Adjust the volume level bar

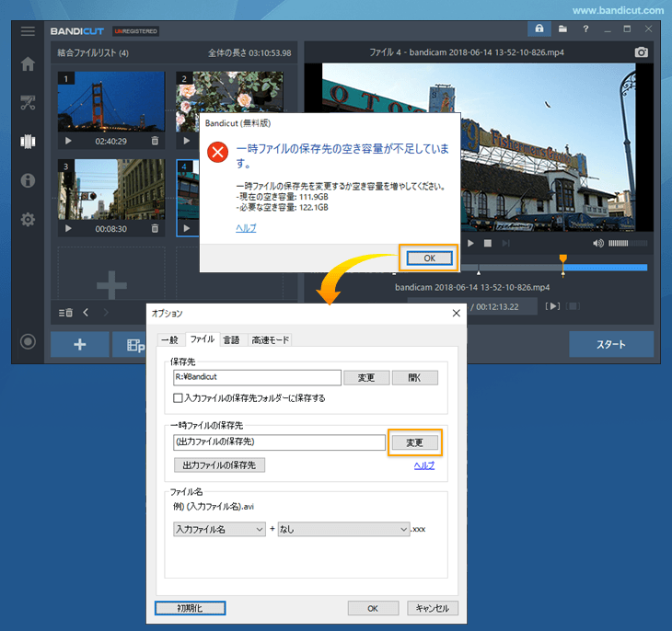pos(628,244)
